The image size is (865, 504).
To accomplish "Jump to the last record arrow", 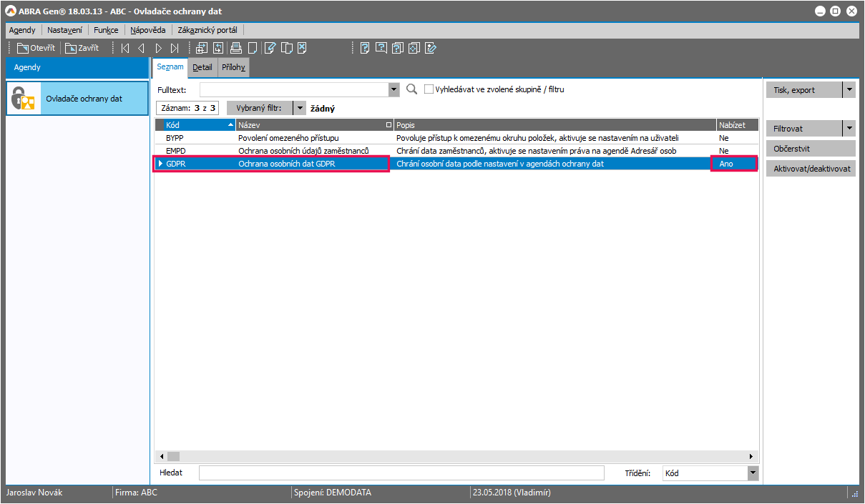I will pos(175,49).
